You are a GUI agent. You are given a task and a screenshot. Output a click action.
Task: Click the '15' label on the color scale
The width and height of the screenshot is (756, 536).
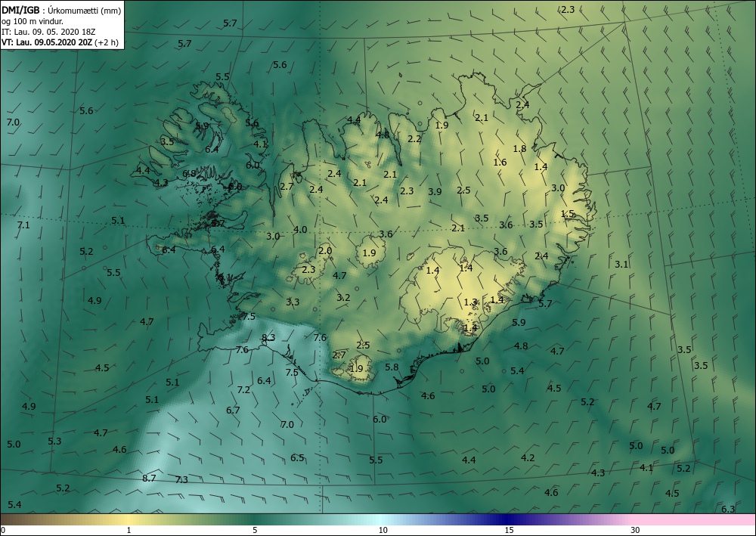[x=509, y=531]
